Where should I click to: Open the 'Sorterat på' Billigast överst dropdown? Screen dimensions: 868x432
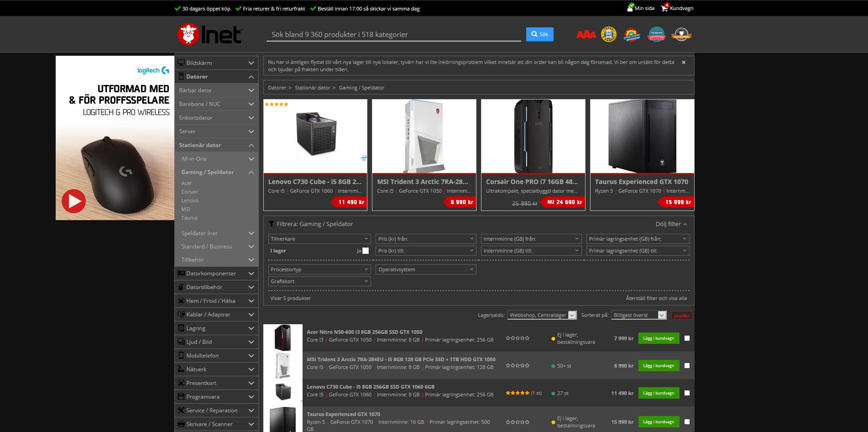click(x=639, y=315)
